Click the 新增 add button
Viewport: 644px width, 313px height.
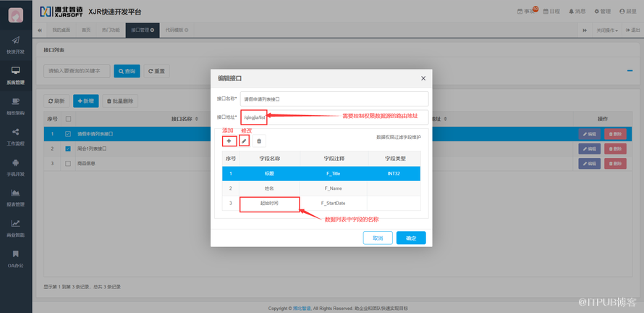pos(86,101)
